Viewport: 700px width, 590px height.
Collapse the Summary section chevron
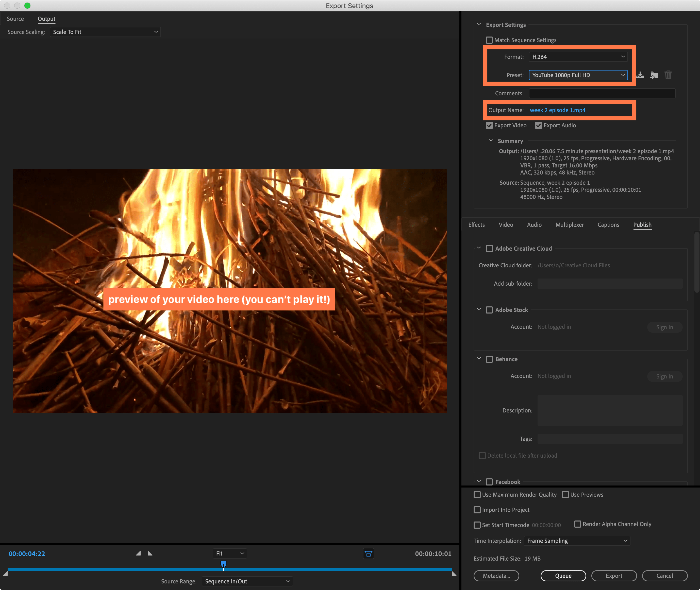click(x=491, y=141)
